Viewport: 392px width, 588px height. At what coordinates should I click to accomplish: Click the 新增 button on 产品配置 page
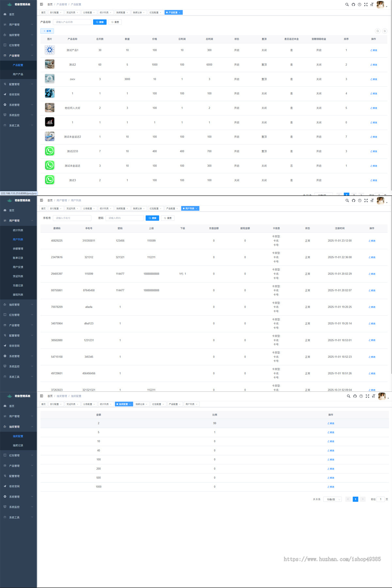(x=47, y=31)
